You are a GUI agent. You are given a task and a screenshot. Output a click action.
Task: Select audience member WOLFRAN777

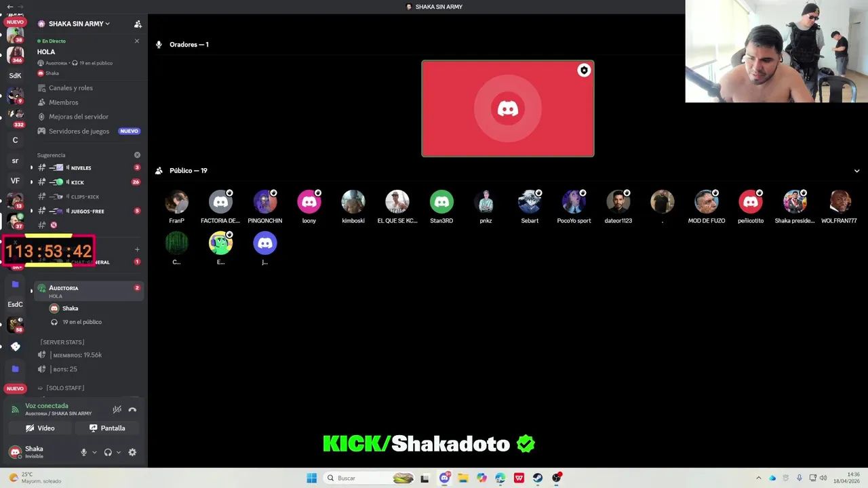[839, 207]
